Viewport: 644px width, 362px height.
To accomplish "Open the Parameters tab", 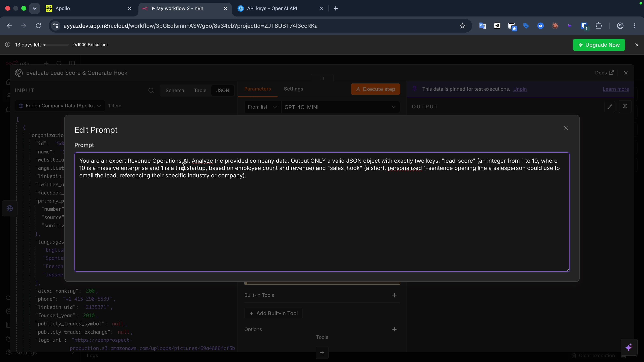I will [258, 89].
